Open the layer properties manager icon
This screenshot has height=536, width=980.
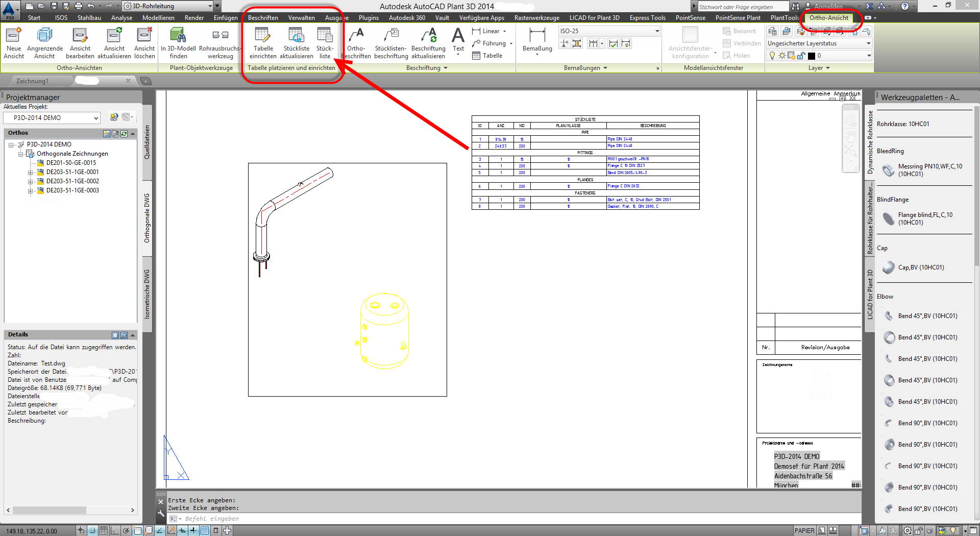tap(773, 31)
